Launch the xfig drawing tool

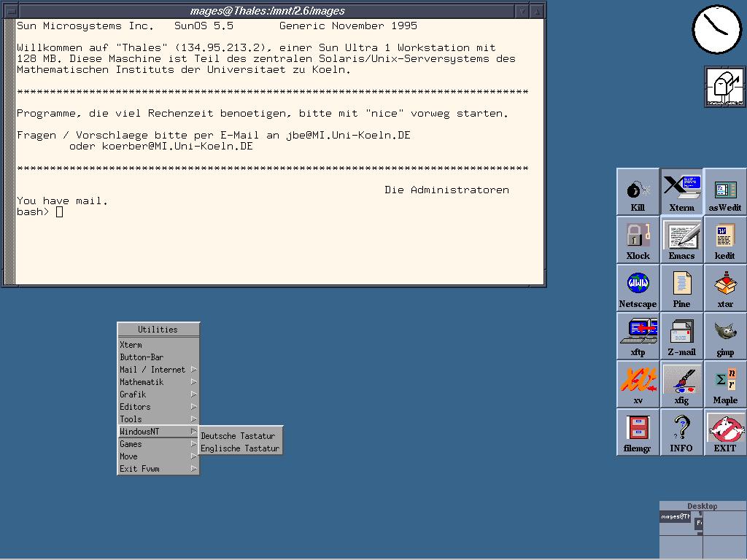pyautogui.click(x=681, y=384)
